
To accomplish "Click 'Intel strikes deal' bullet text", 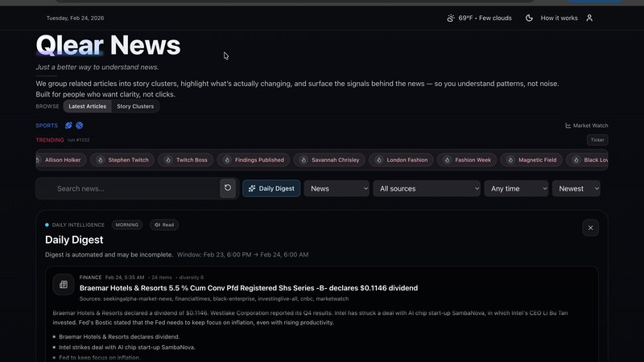I will (127, 348).
